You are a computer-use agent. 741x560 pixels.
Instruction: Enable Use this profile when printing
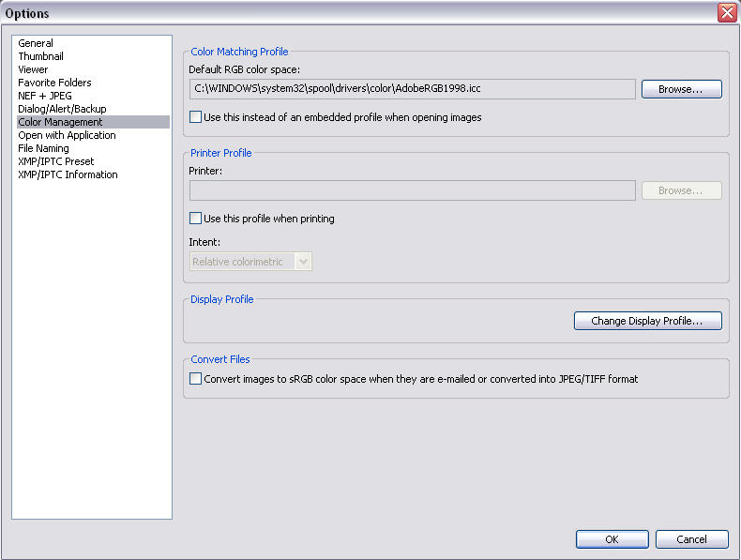point(195,218)
